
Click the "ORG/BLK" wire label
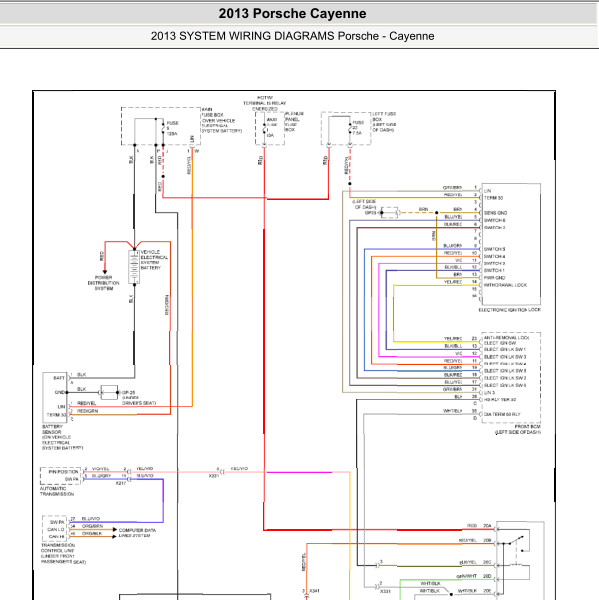(91, 533)
